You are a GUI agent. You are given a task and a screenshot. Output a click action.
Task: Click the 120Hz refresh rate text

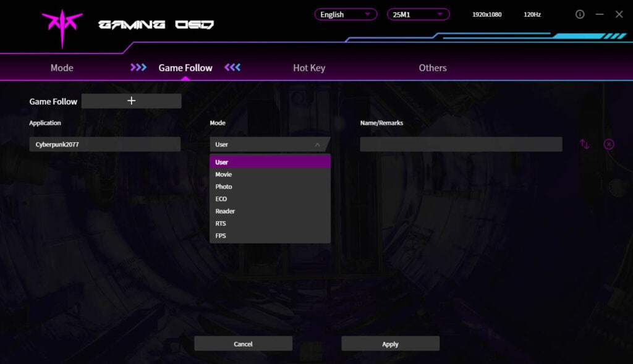coord(532,15)
